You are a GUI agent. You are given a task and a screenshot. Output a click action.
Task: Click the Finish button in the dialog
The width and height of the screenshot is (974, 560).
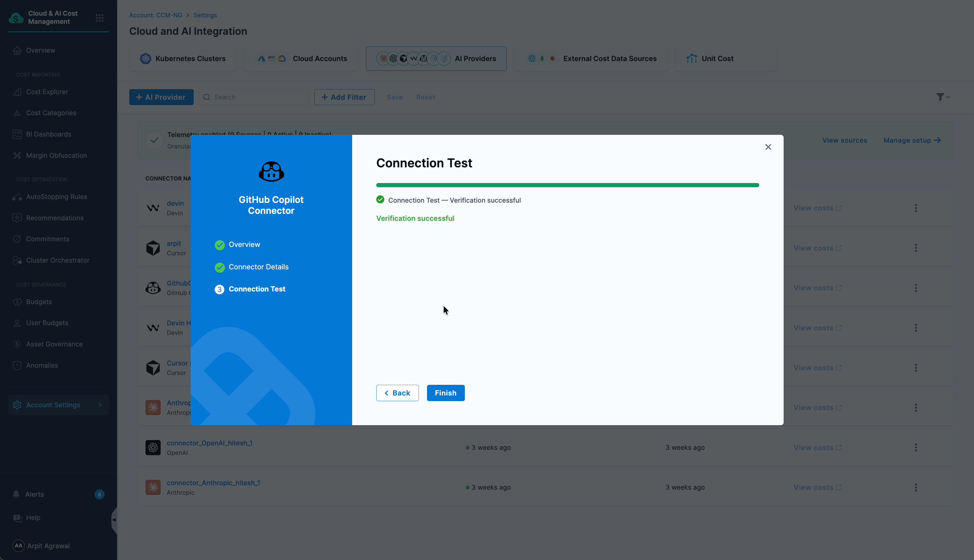coord(446,393)
